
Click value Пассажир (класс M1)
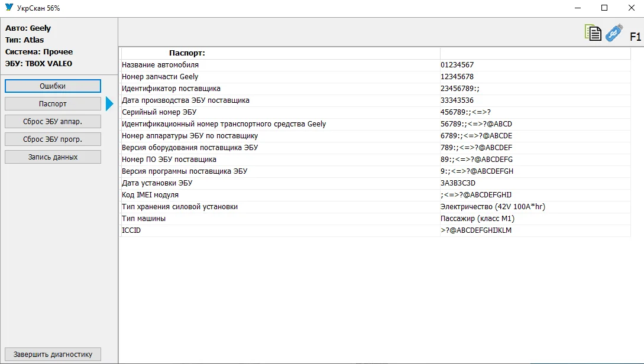tap(477, 219)
